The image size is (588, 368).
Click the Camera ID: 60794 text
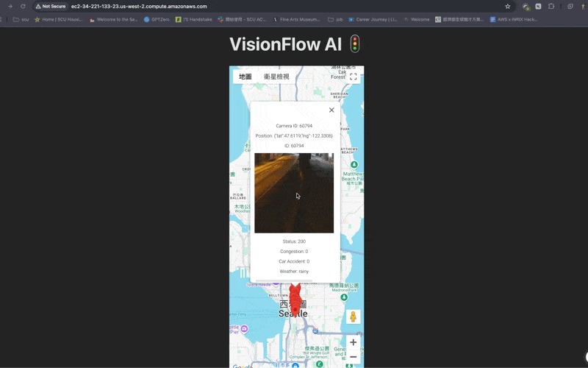tap(294, 126)
